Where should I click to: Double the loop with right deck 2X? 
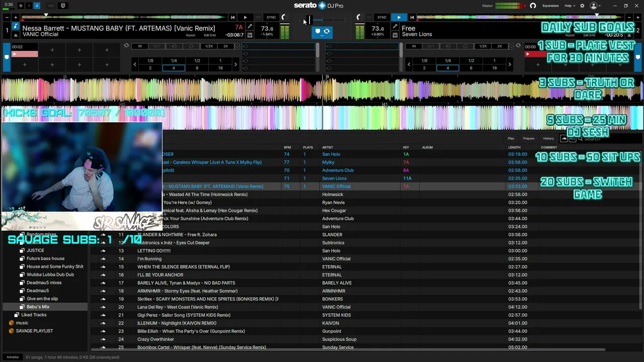coord(500,46)
